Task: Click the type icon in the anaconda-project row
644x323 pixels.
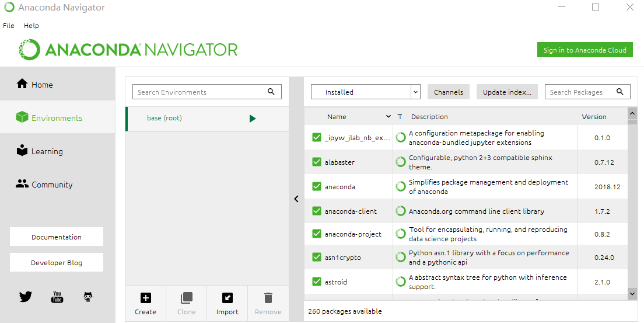Action: [x=400, y=234]
